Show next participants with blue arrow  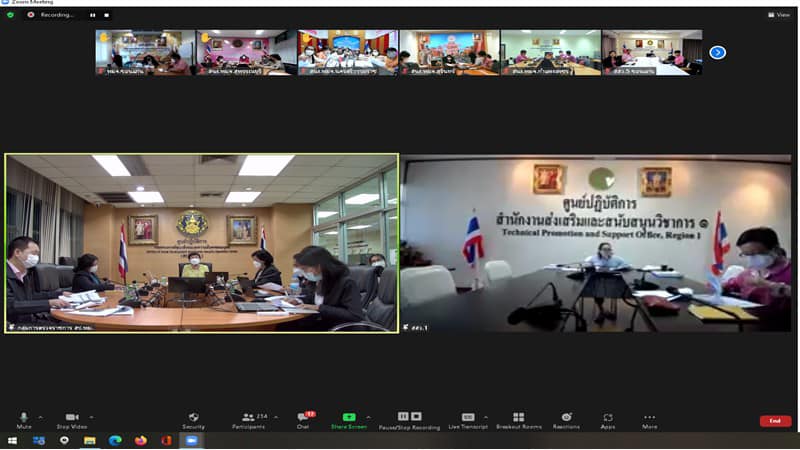click(x=717, y=52)
